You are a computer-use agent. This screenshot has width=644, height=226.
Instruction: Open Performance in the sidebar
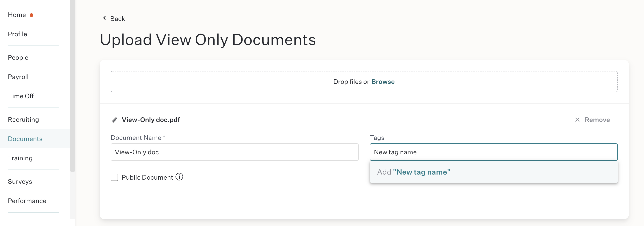[27, 201]
